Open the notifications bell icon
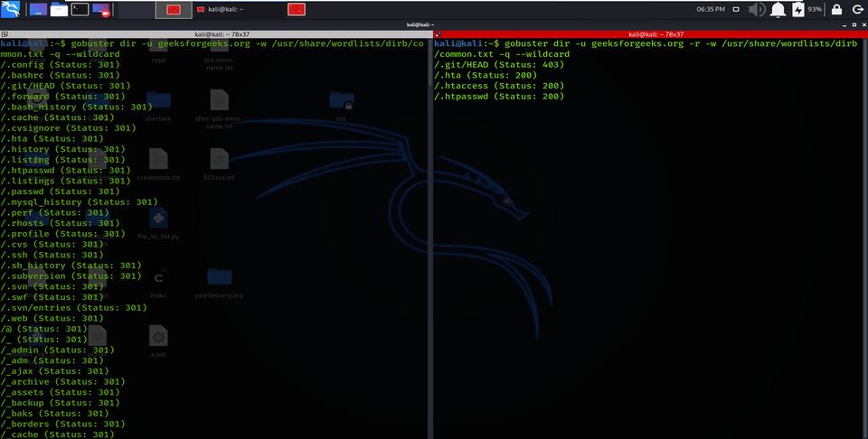 coord(778,9)
